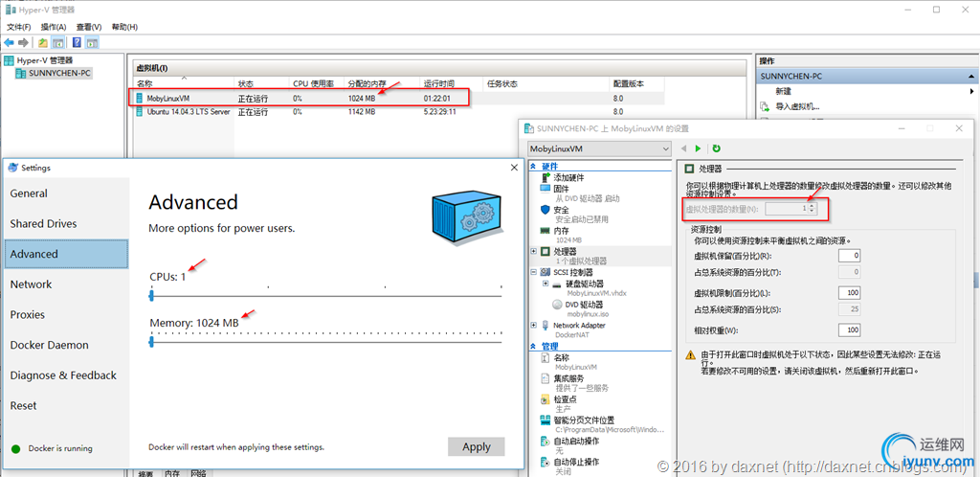Click the CPUs slider handle

pos(151,295)
